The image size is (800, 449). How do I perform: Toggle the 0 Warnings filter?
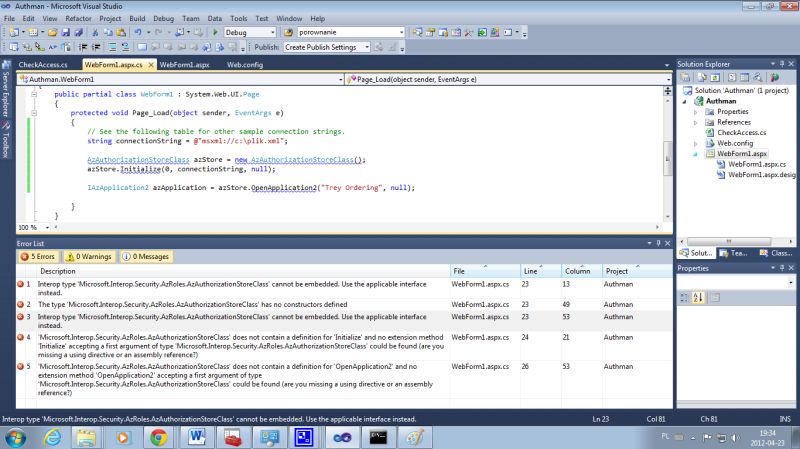pos(89,257)
